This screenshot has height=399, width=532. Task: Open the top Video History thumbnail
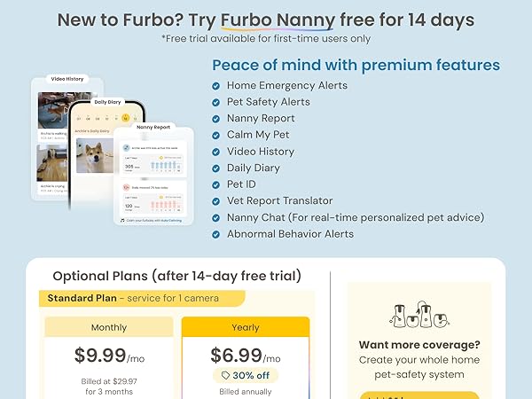[x=51, y=111]
